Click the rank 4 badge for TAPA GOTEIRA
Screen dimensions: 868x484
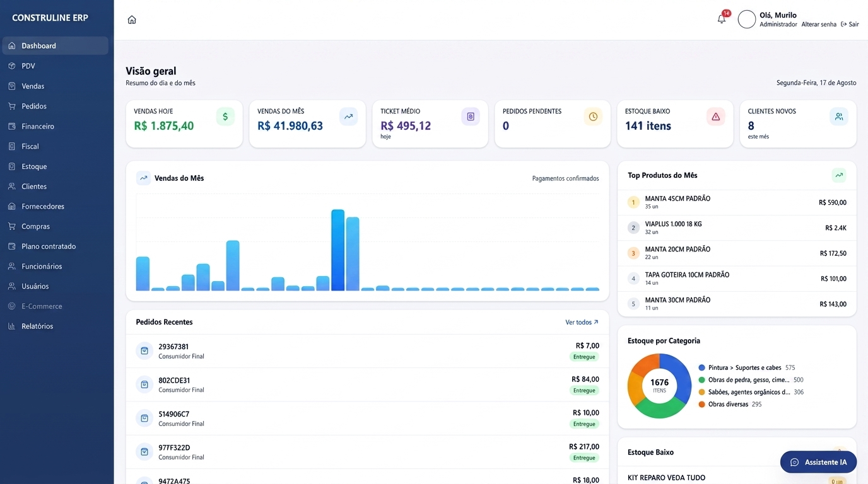(634, 279)
